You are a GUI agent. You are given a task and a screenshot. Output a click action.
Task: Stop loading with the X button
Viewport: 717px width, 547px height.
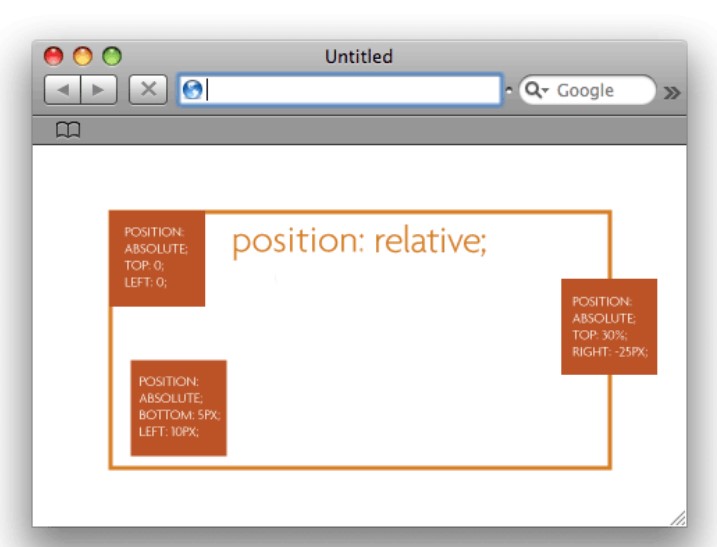[148, 90]
